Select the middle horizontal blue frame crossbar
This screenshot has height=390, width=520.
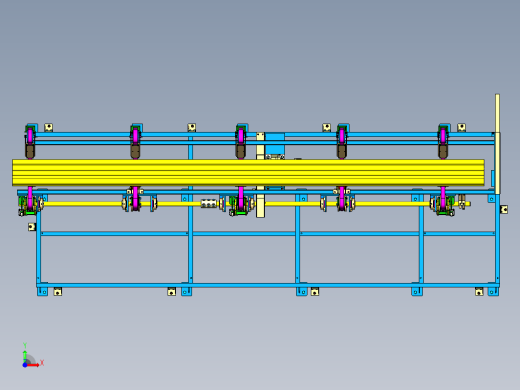pos(268,234)
